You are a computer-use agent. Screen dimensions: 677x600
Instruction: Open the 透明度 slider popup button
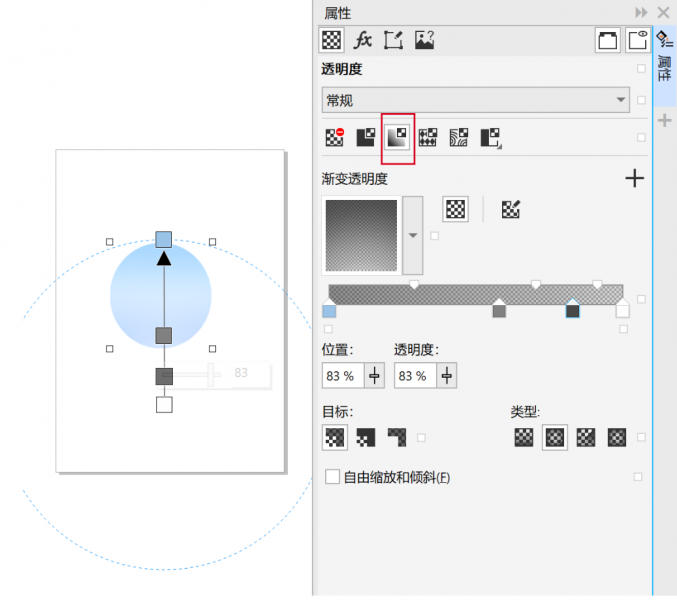(x=447, y=376)
